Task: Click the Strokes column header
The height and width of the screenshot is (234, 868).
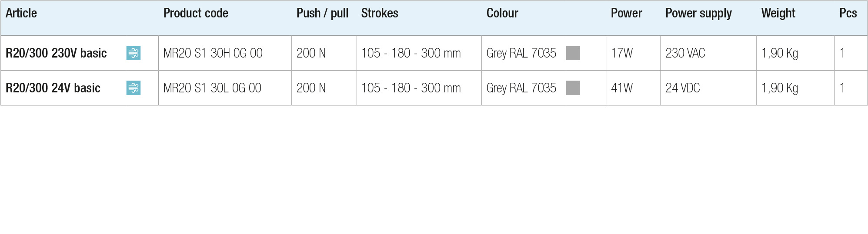Action: pyautogui.click(x=380, y=13)
